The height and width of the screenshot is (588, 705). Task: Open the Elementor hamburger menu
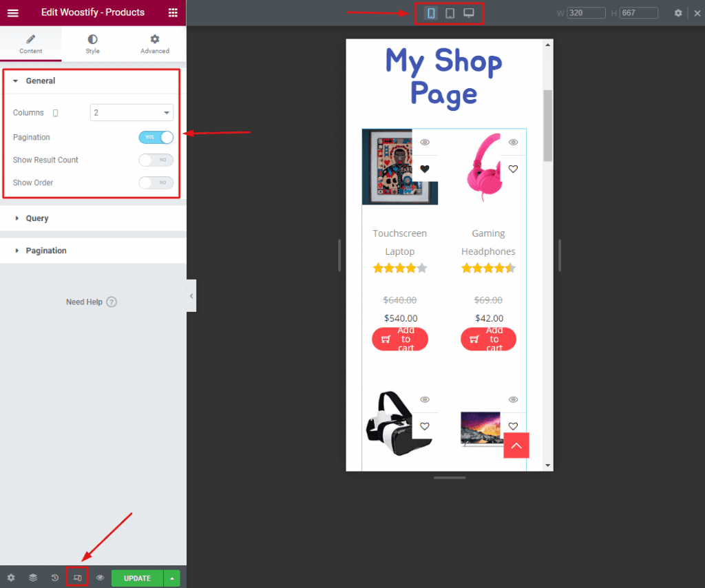click(13, 12)
